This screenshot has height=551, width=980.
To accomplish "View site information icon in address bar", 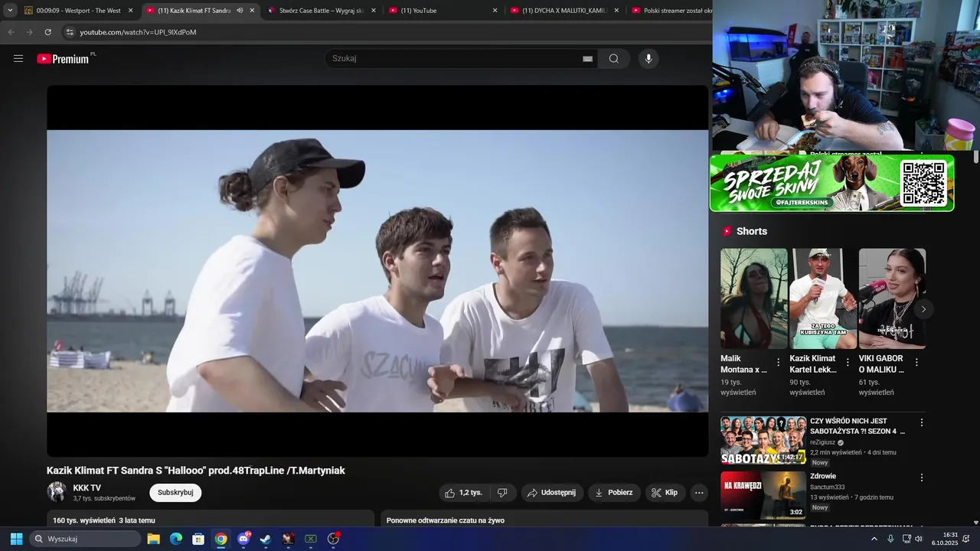I will point(70,32).
